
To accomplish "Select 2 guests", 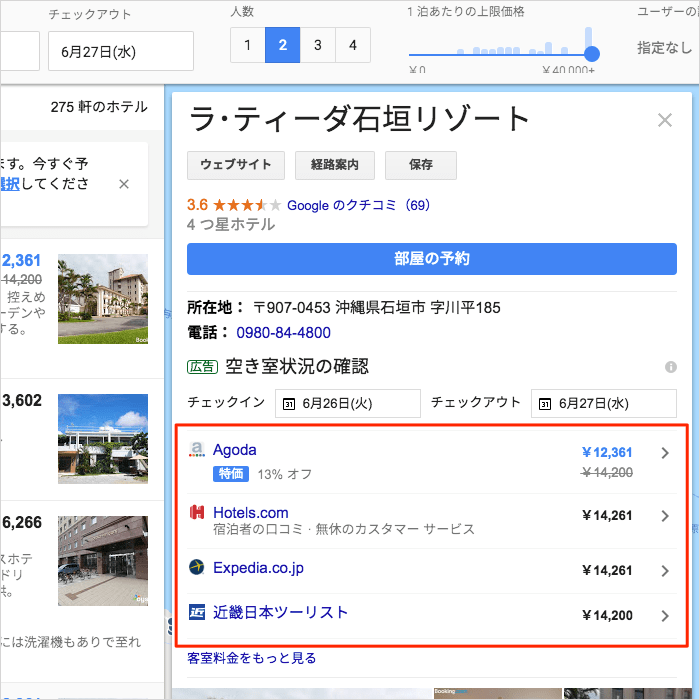I will pos(283,45).
